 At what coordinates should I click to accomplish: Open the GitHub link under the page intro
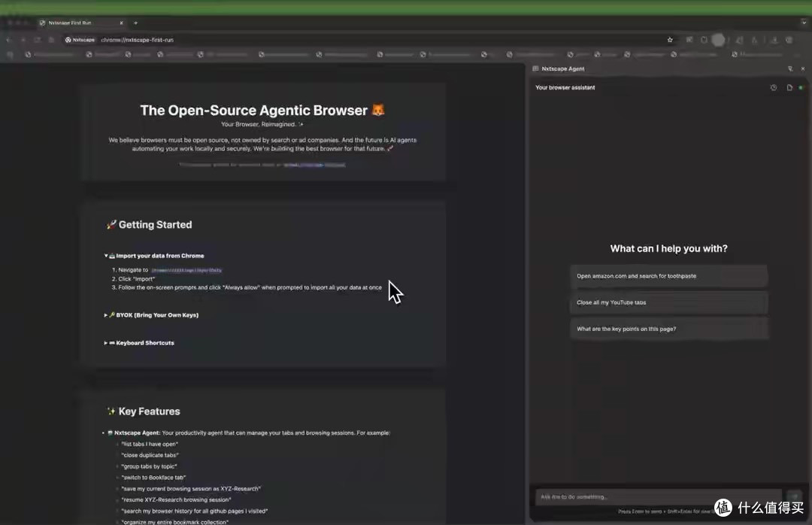314,165
